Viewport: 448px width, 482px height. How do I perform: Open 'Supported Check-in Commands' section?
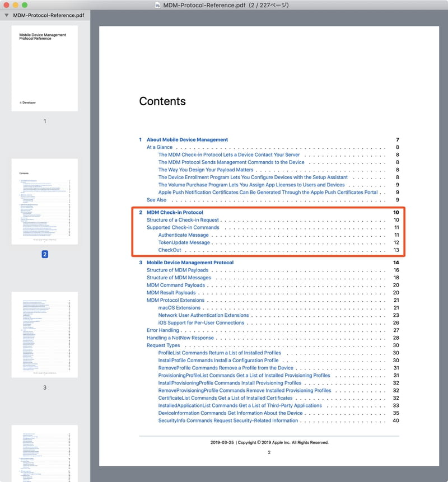183,227
